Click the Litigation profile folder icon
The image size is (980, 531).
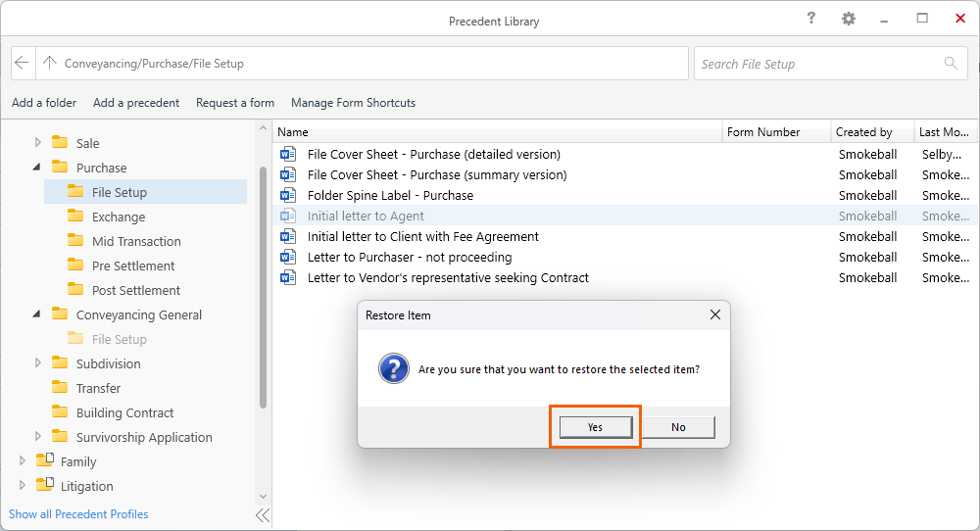point(44,486)
